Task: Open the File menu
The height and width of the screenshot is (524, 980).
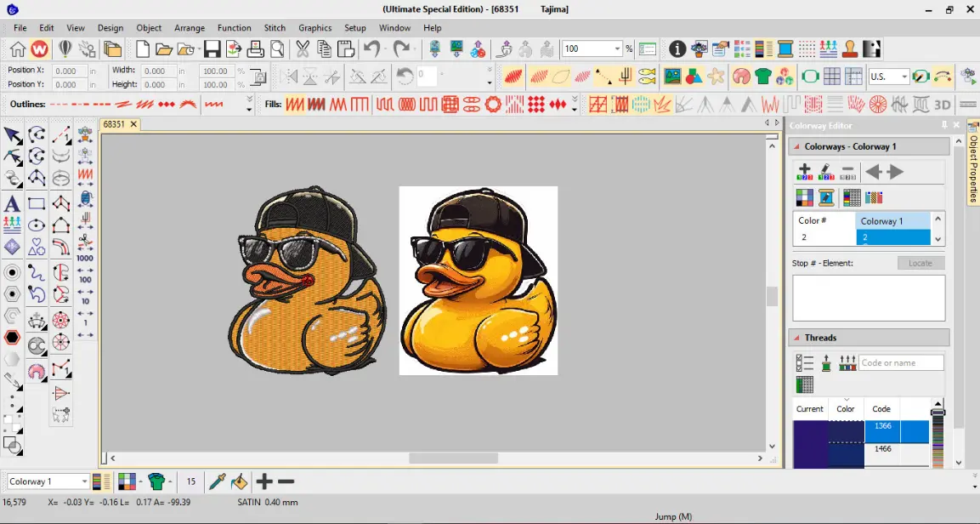Action: pos(20,27)
